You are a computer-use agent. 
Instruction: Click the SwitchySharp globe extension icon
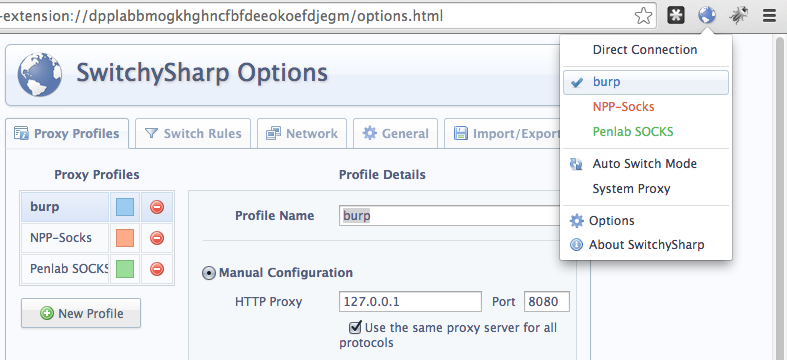(707, 16)
